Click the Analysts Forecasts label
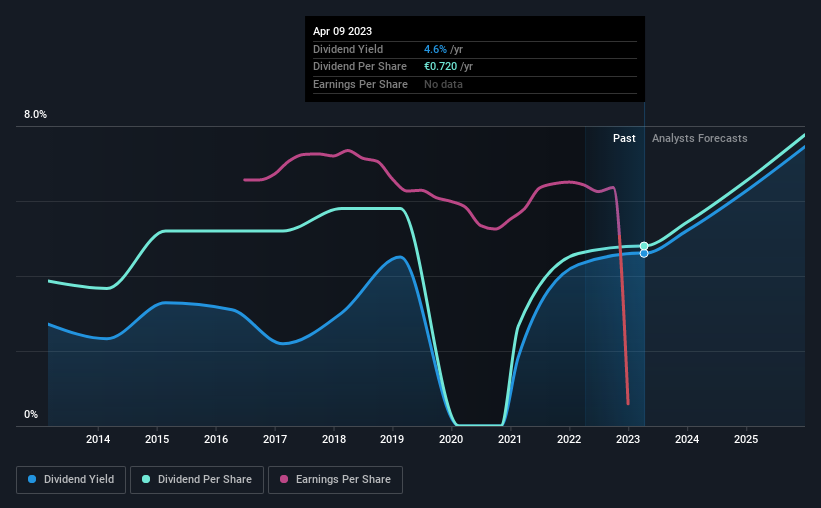821x508 pixels. [x=700, y=138]
